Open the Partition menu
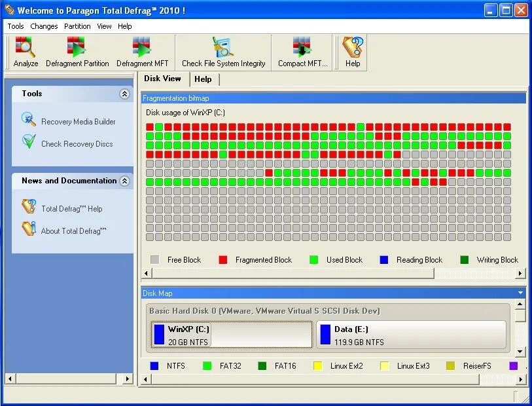The height and width of the screenshot is (406, 532). (77, 26)
